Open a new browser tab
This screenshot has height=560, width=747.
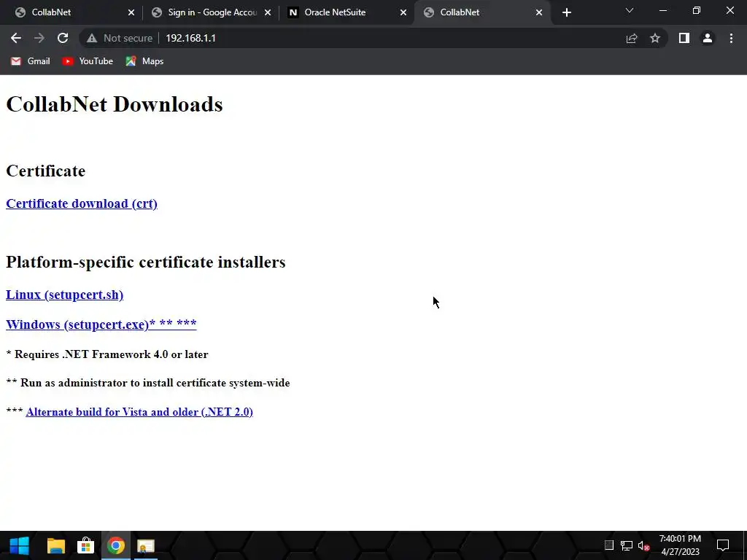click(566, 13)
